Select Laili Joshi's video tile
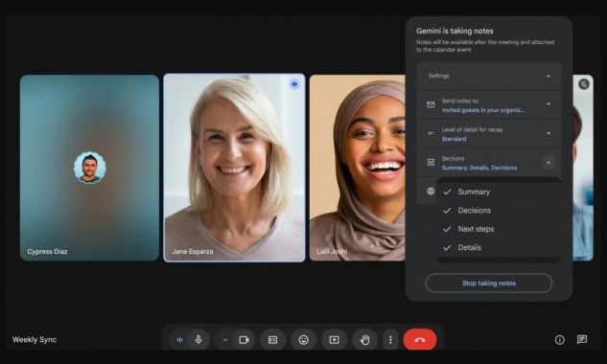Image resolution: width=607 pixels, height=364 pixels. pyautogui.click(x=358, y=168)
